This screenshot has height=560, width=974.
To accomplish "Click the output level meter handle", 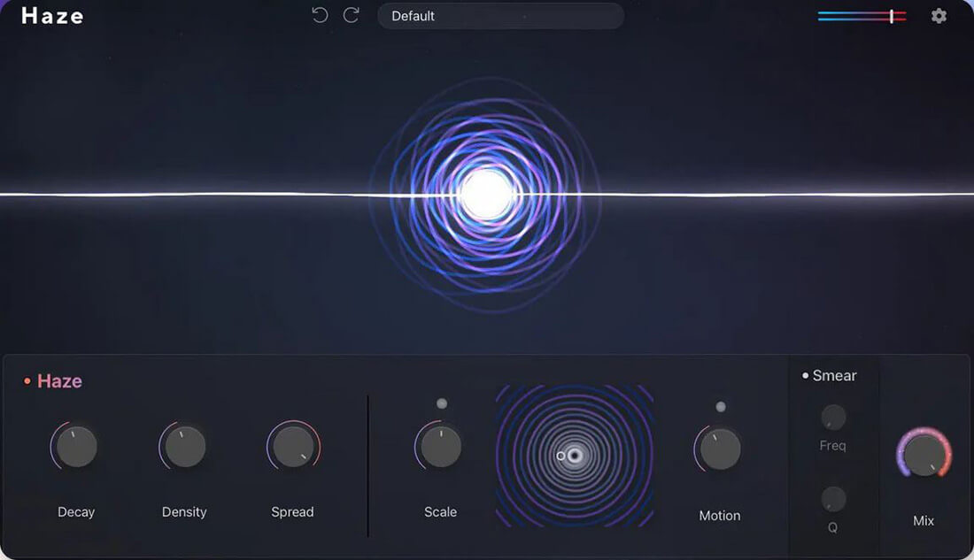I will pos(892,15).
